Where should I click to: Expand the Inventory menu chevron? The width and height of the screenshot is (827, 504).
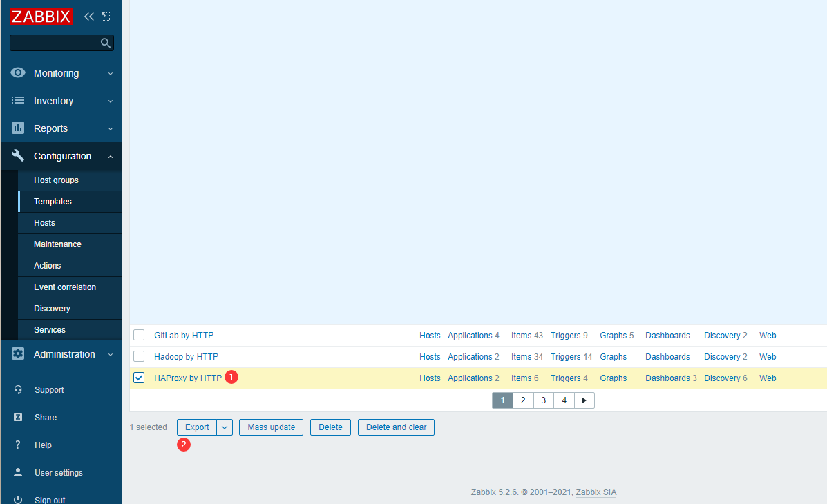click(x=111, y=101)
